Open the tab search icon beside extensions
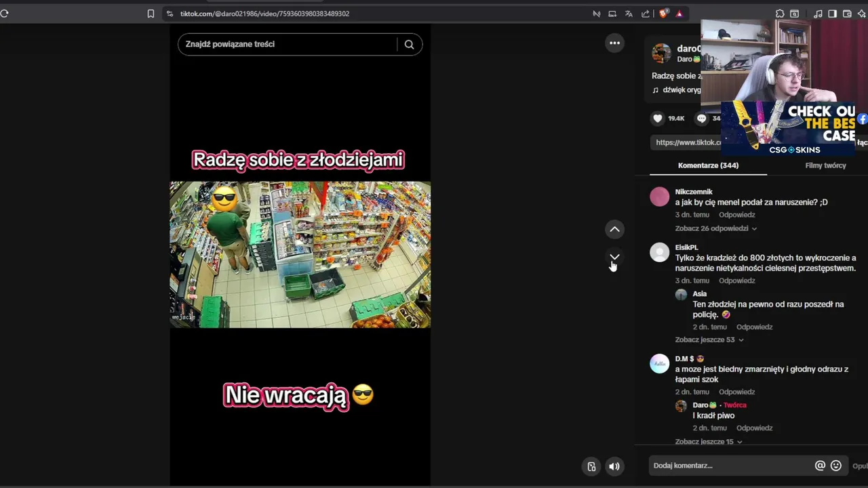The height and width of the screenshot is (488, 868). 794,14
